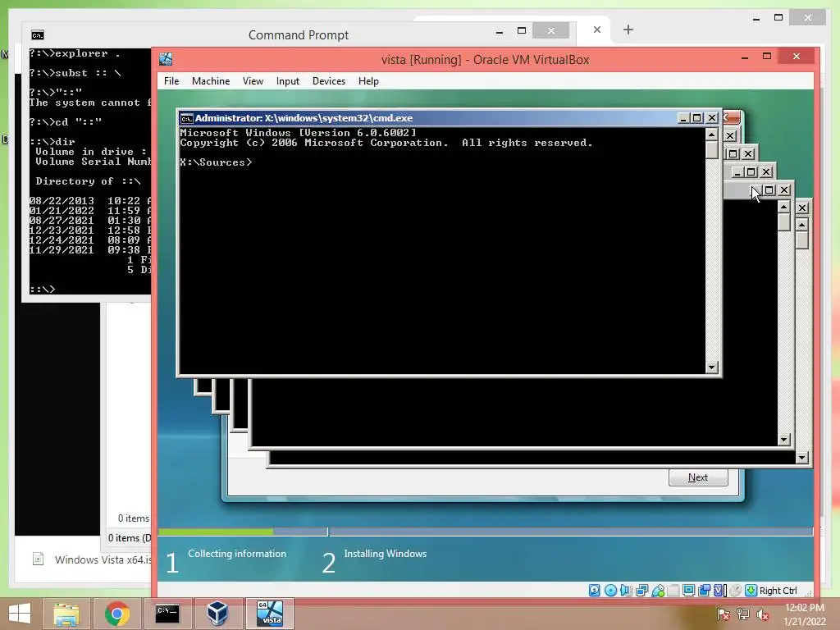Click the CPU virtualization 'V' status icon
This screenshot has height=630, width=840.
point(720,591)
